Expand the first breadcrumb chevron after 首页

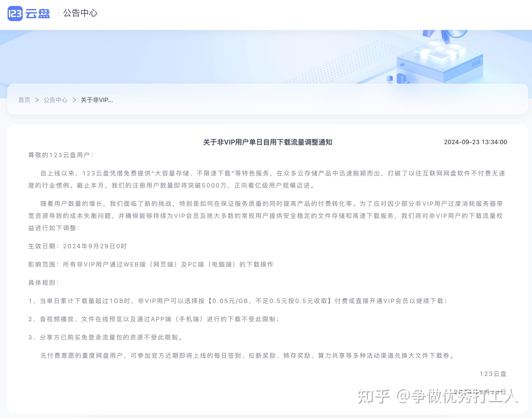click(x=37, y=100)
